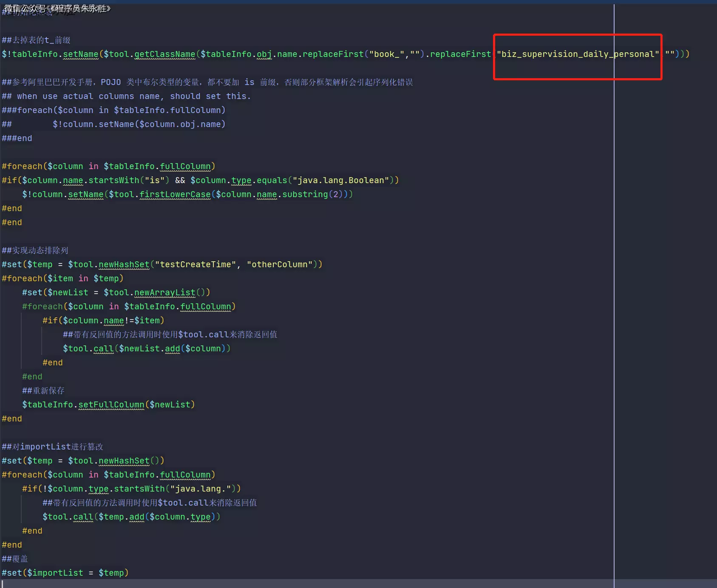
Task: Click the "biz_supervision_daily_personal" string in the red box
Action: click(x=578, y=54)
